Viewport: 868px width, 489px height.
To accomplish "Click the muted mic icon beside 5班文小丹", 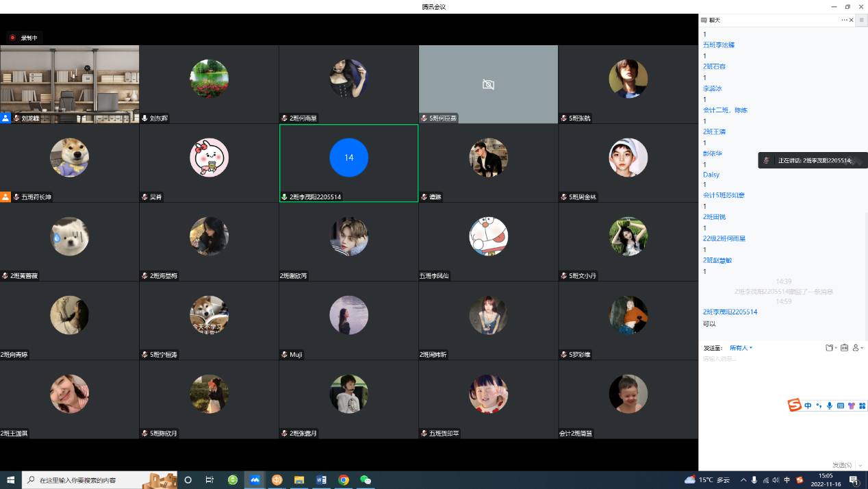I will coord(564,276).
